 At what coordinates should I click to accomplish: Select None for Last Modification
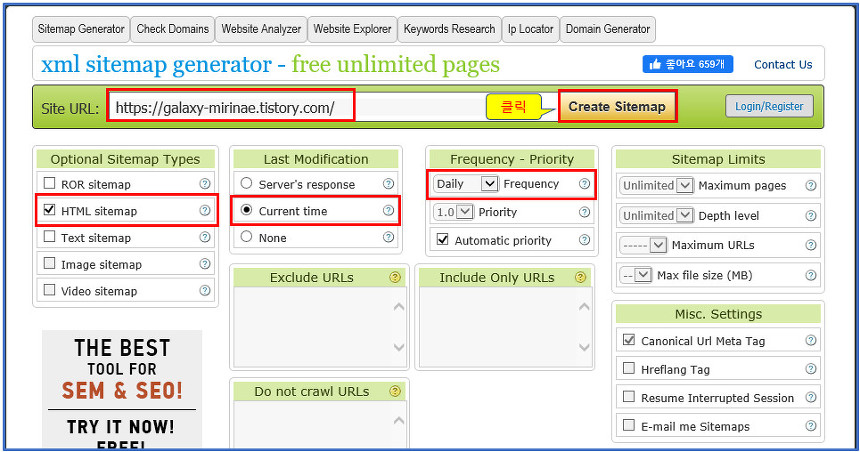coord(246,236)
